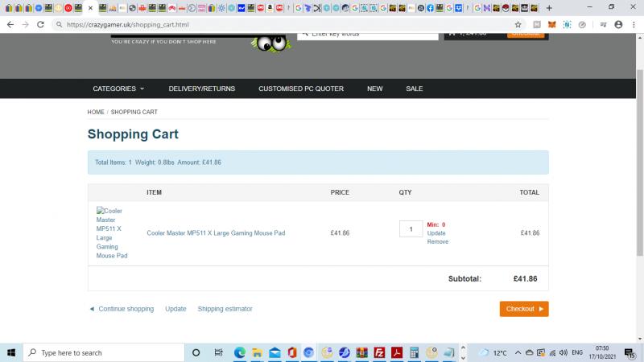Open the weather 12°C widget

493,352
